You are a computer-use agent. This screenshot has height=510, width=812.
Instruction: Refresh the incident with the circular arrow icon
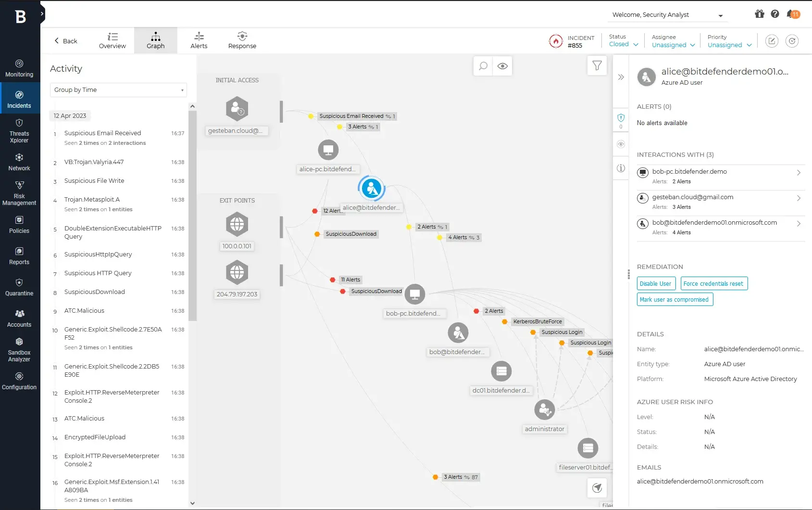792,41
